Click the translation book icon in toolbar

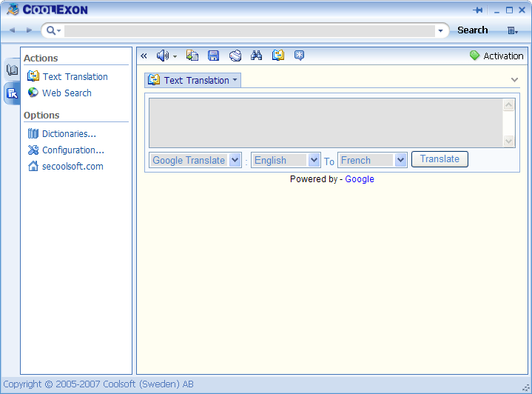click(x=278, y=56)
